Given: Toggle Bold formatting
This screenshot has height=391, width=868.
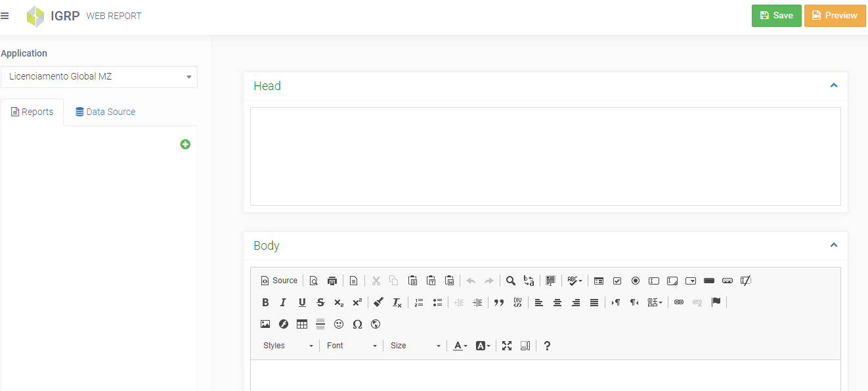Looking at the screenshot, I should tap(265, 302).
